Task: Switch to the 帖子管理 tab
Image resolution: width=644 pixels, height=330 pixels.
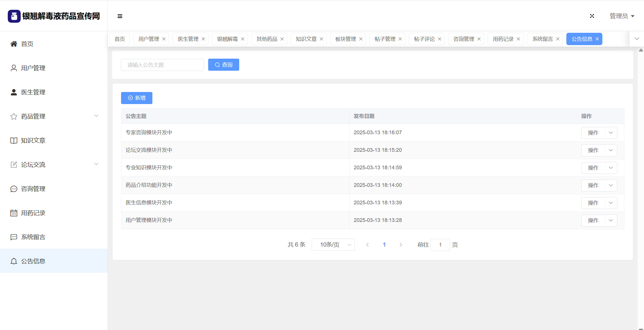Action: (385, 39)
